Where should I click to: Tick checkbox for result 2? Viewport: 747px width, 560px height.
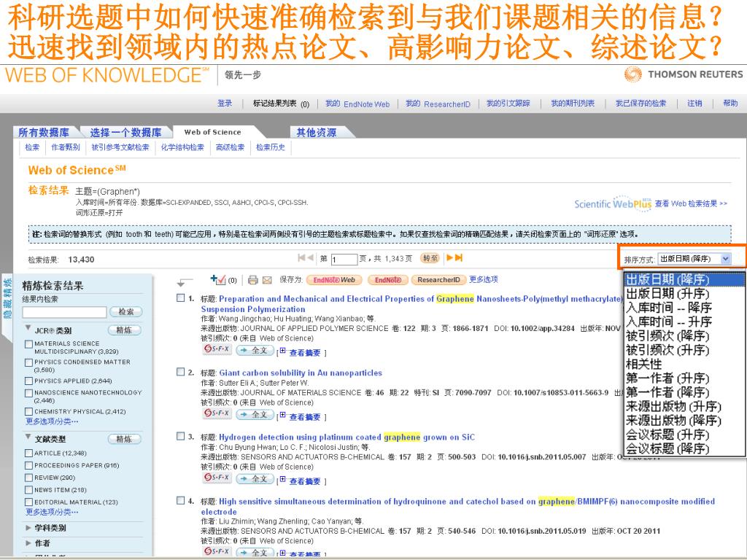coord(181,372)
